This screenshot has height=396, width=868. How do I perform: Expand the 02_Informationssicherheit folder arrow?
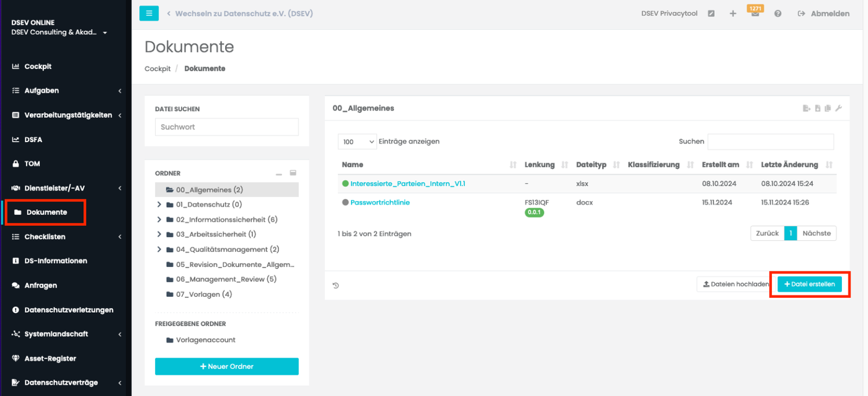point(159,219)
